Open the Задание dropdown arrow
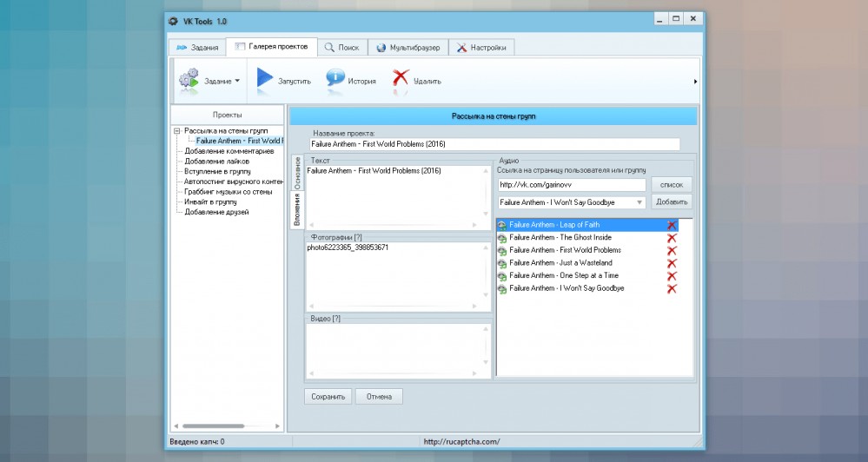868x462 pixels. [237, 81]
